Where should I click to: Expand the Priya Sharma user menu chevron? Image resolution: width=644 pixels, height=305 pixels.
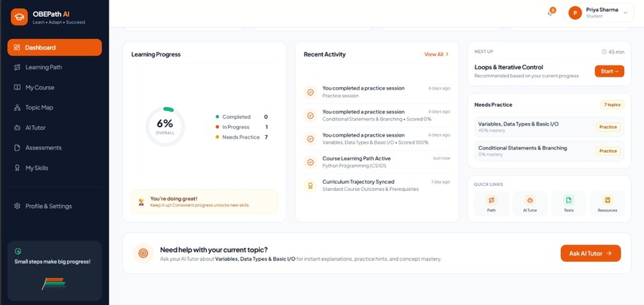click(x=626, y=13)
